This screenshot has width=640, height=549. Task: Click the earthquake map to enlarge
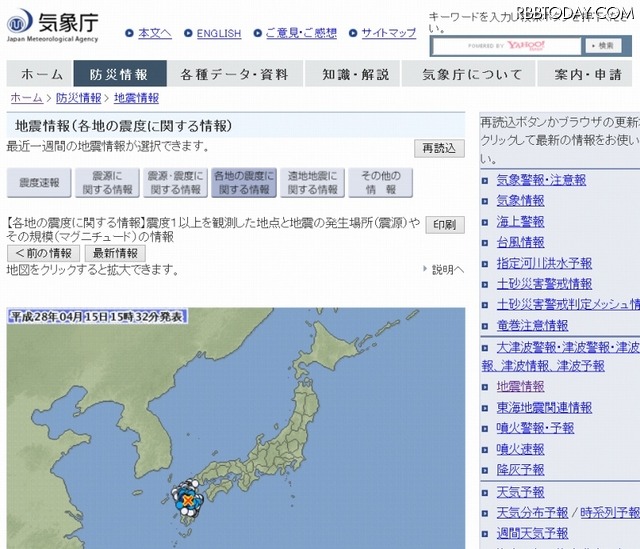coord(236,428)
